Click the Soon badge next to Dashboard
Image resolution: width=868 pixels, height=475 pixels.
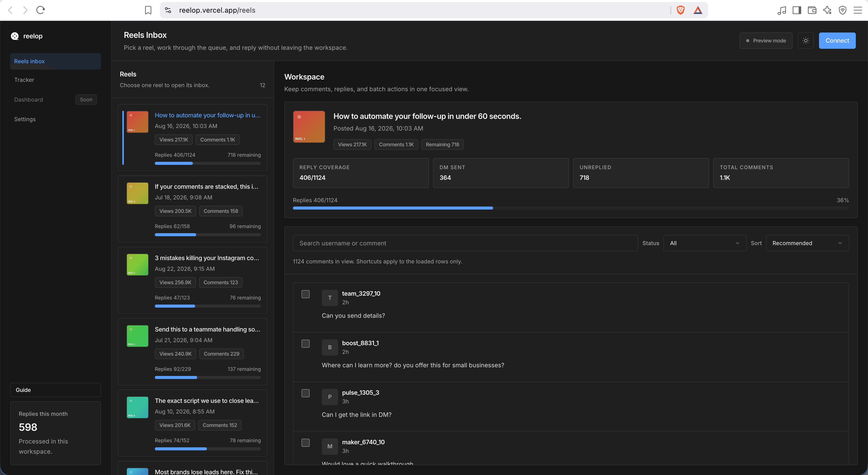click(86, 100)
